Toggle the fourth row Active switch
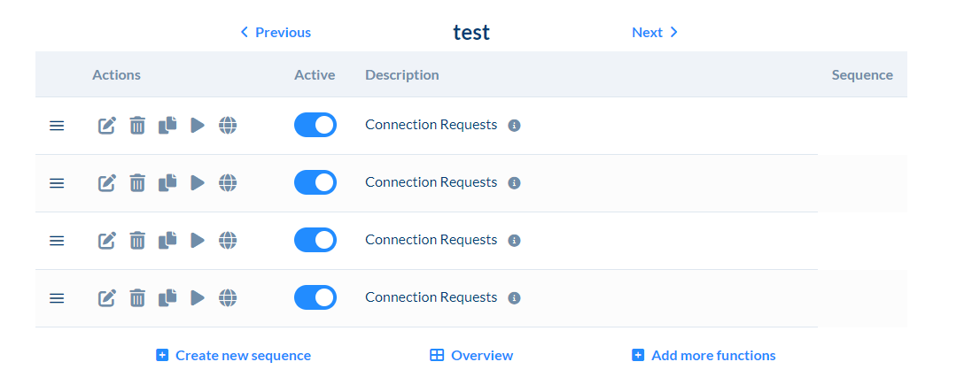 [315, 297]
